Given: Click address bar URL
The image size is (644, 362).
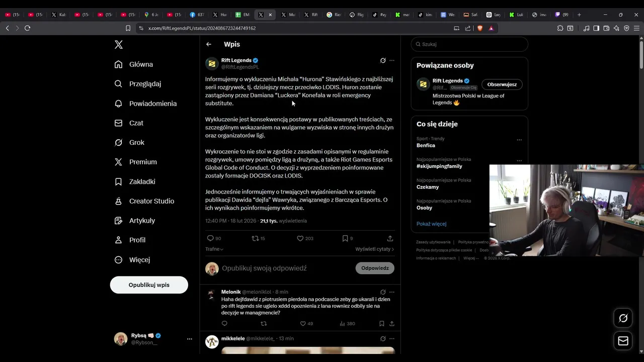Looking at the screenshot, I should pos(202,28).
